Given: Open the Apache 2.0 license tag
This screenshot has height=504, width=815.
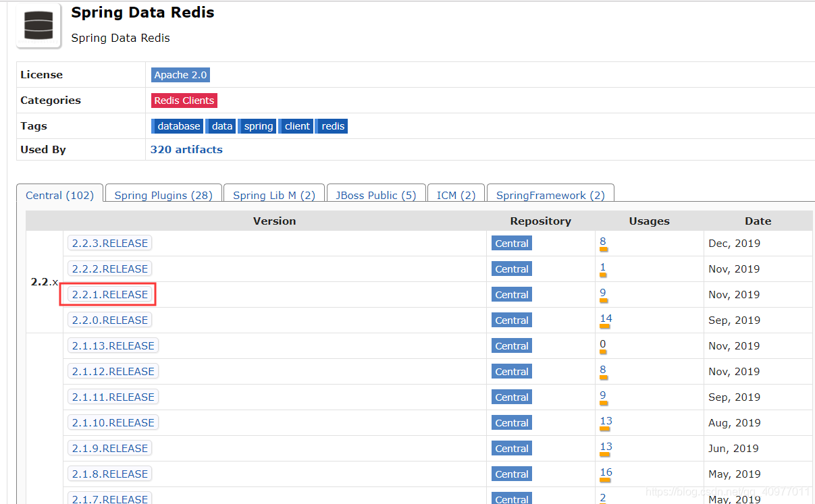Looking at the screenshot, I should coord(180,75).
